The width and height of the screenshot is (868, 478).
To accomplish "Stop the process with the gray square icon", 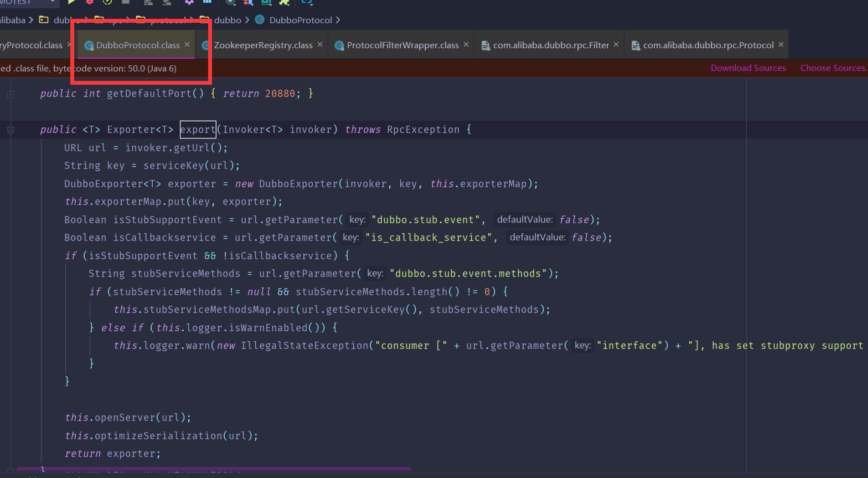I will pyautogui.click(x=126, y=2).
